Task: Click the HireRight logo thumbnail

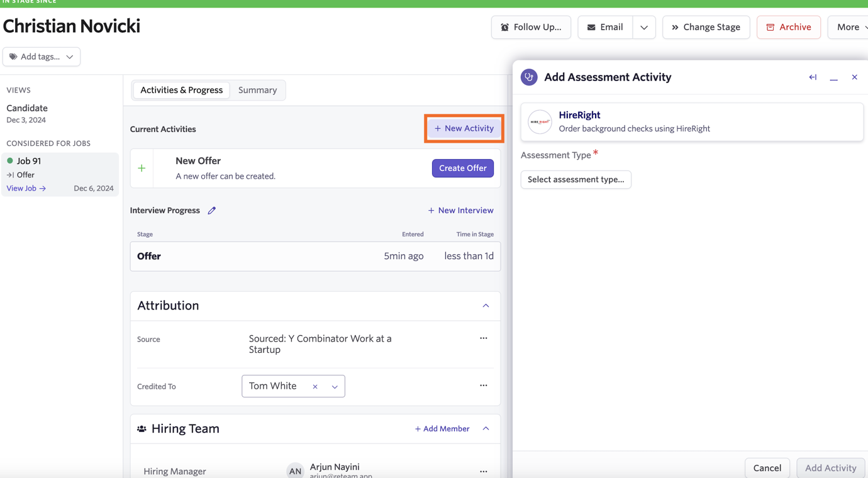Action: [540, 121]
